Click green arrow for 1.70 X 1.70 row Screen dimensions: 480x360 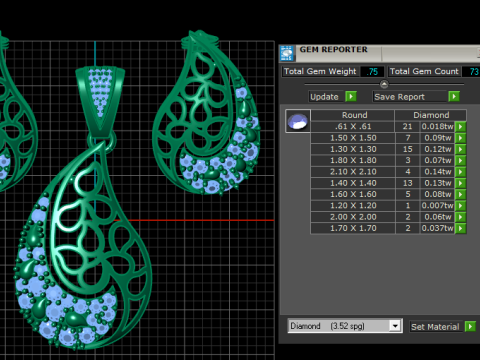coord(461,228)
